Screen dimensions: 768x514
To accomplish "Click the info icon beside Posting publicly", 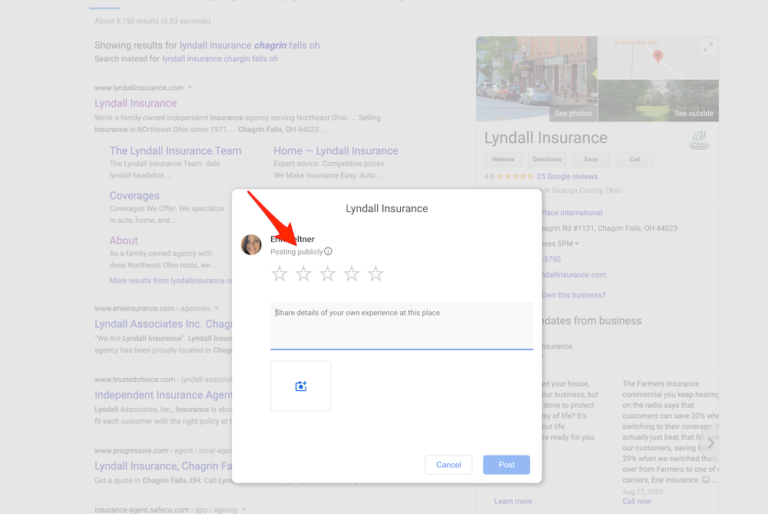I will pos(328,252).
